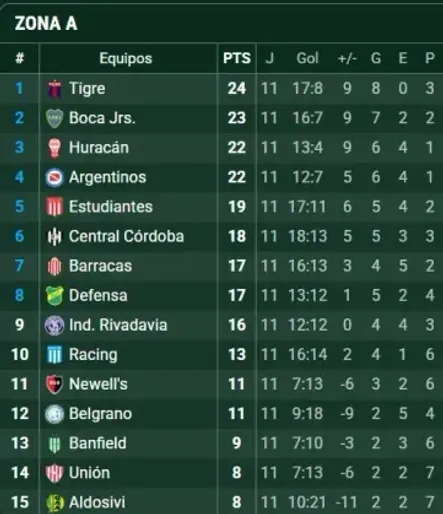
Task: Click the Belgrano team name
Action: (100, 414)
